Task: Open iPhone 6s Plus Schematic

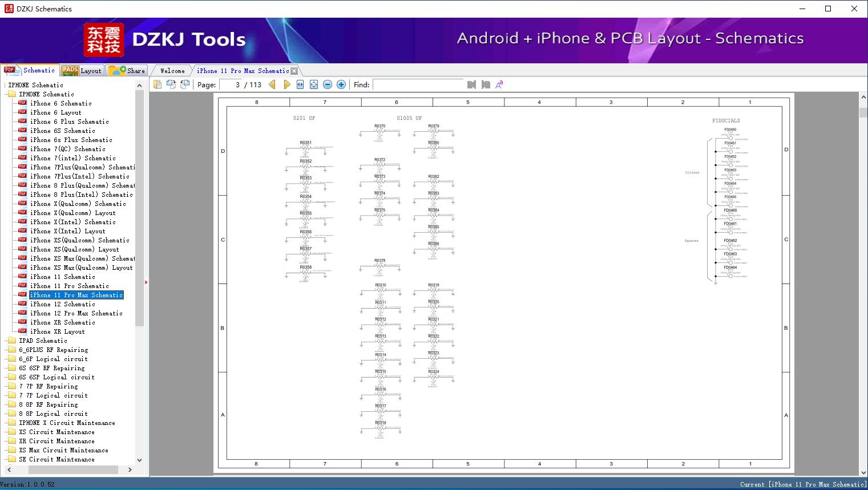Action: click(71, 140)
